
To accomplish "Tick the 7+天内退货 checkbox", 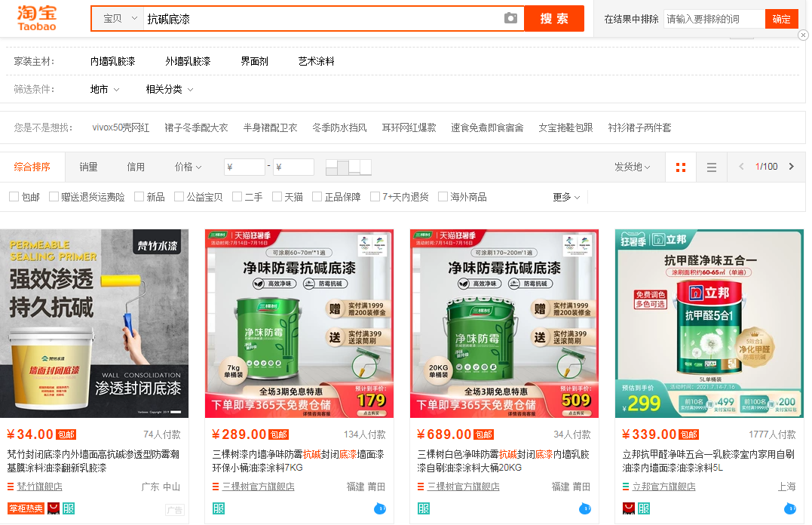I will 375,197.
